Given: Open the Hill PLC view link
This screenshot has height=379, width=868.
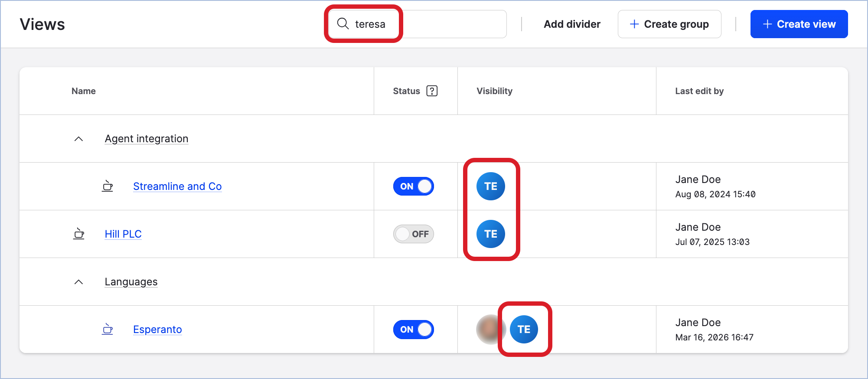Looking at the screenshot, I should 123,234.
